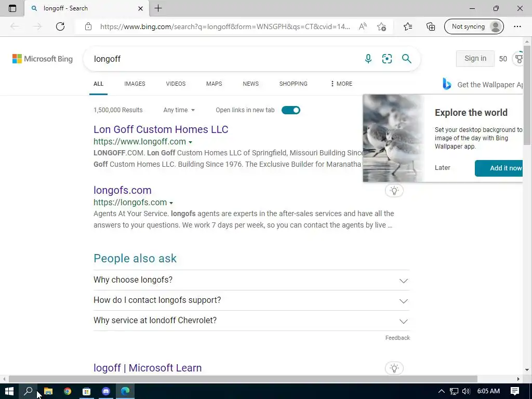Screen dimensions: 532x399
Task: Click the lightbulb icon beside longofs.com
Action: coord(394,190)
